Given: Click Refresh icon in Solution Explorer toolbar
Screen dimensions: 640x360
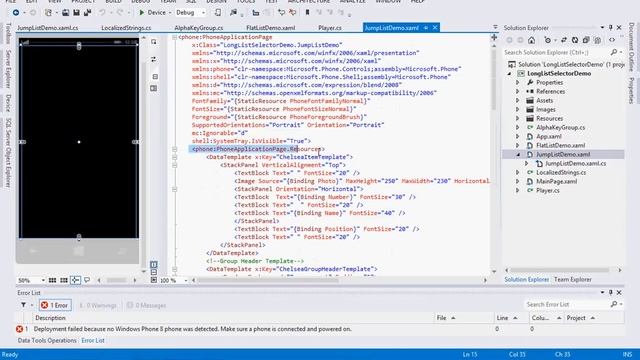Looking at the screenshot, I should click(575, 40).
